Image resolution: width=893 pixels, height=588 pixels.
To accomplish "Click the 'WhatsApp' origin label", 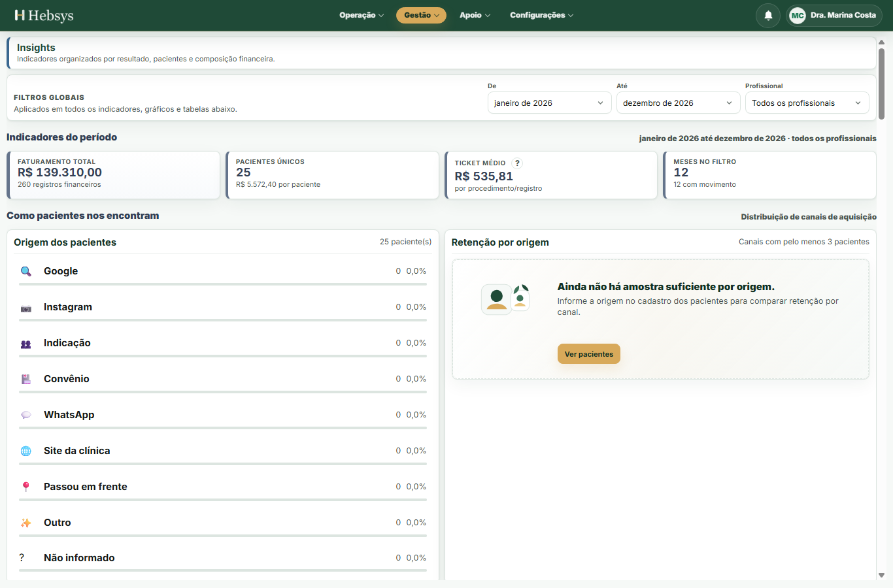I will click(69, 415).
